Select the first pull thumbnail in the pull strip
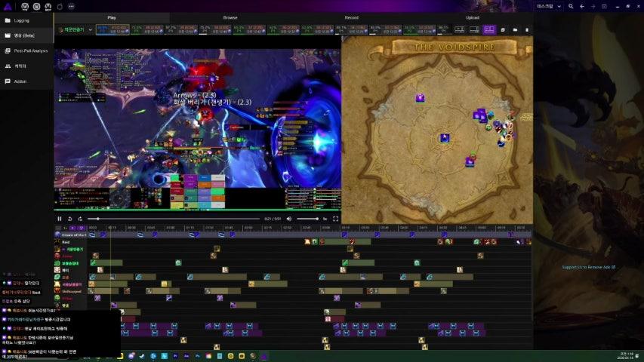This screenshot has height=362, width=644. pos(112,29)
